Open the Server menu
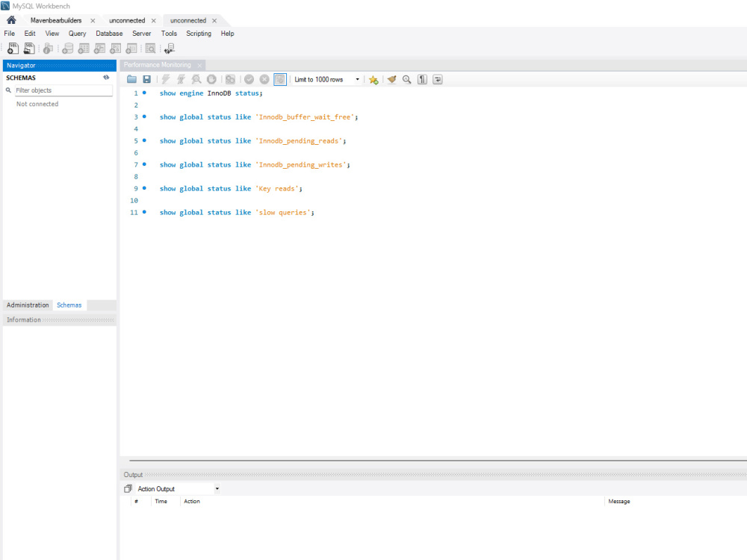 (x=141, y=34)
